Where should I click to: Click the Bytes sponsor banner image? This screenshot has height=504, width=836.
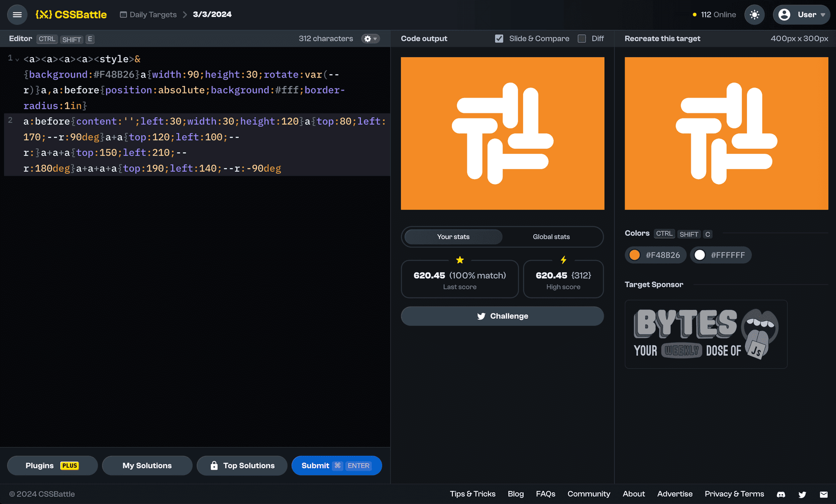pyautogui.click(x=706, y=334)
